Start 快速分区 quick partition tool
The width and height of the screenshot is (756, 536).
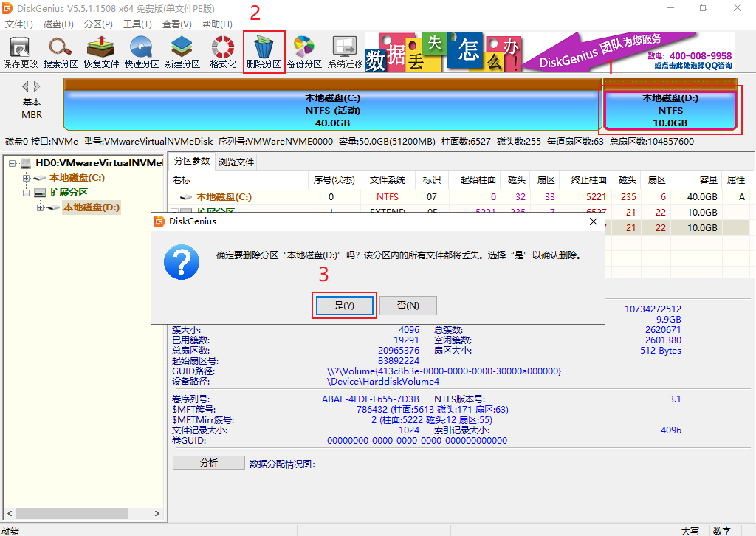[141, 52]
